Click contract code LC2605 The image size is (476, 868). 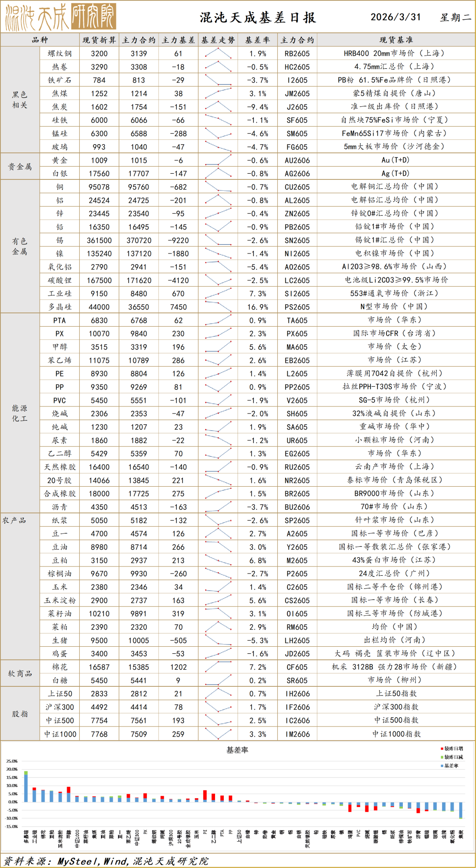pos(297,280)
